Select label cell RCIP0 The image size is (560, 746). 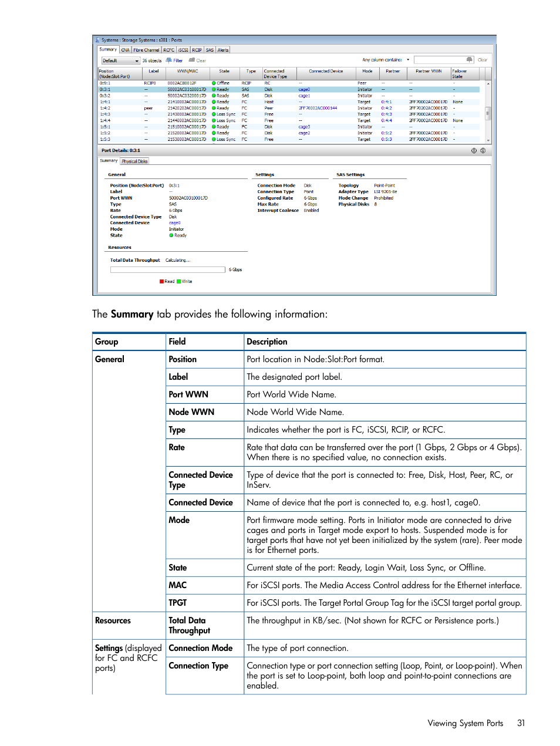(x=150, y=83)
